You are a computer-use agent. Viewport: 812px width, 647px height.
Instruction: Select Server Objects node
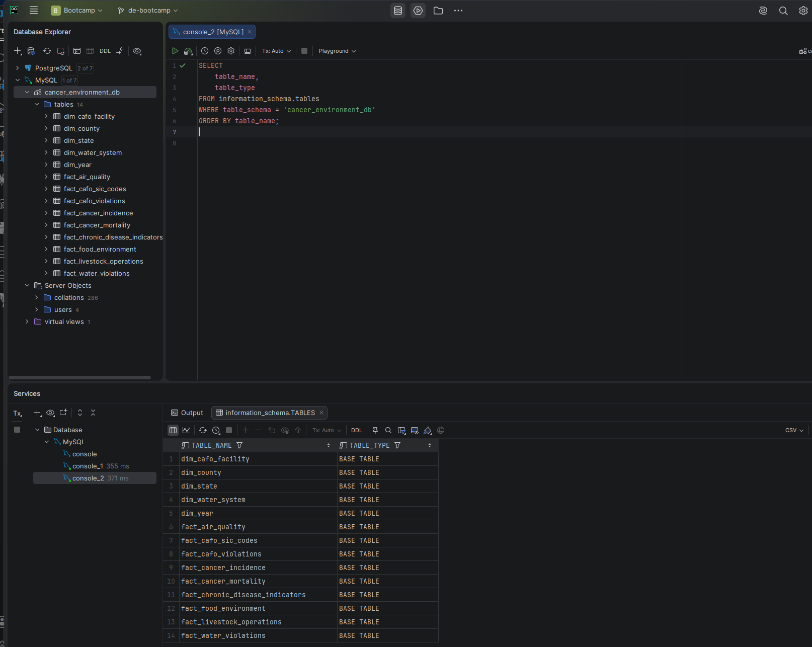67,285
